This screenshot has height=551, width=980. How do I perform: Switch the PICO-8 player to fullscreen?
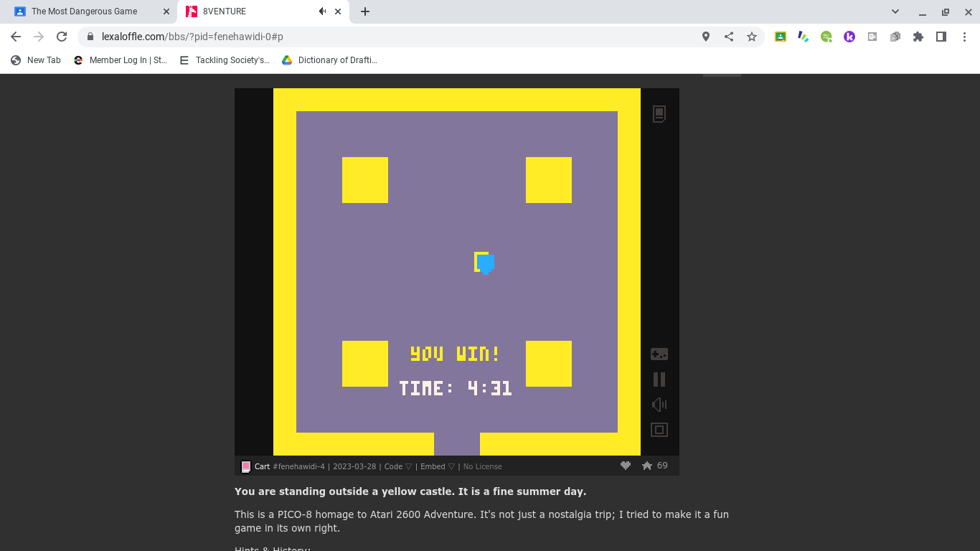coord(659,430)
